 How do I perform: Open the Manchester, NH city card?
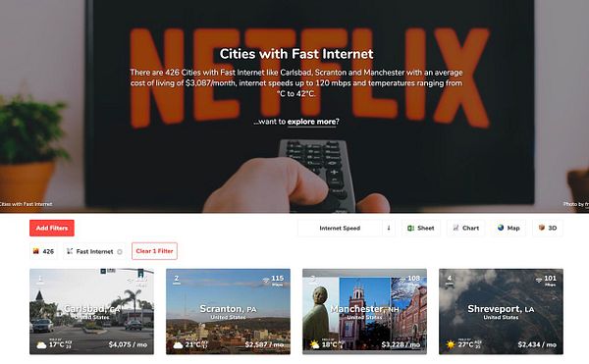pyautogui.click(x=364, y=311)
